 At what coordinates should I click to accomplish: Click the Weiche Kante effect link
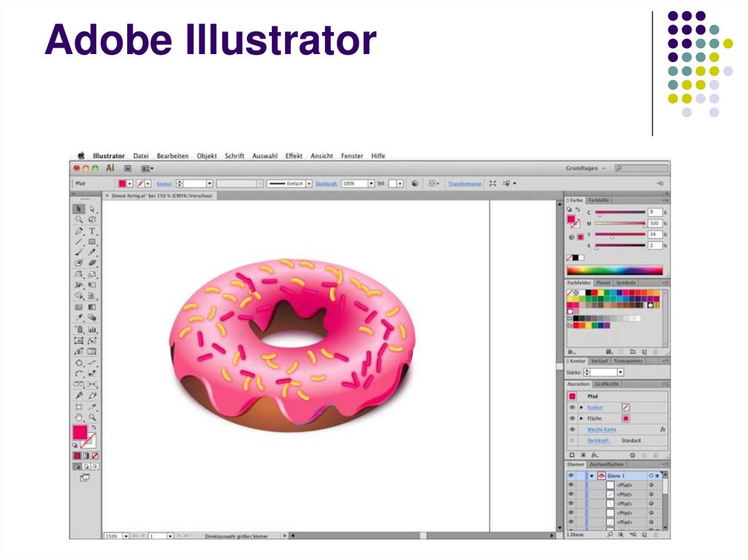602,430
